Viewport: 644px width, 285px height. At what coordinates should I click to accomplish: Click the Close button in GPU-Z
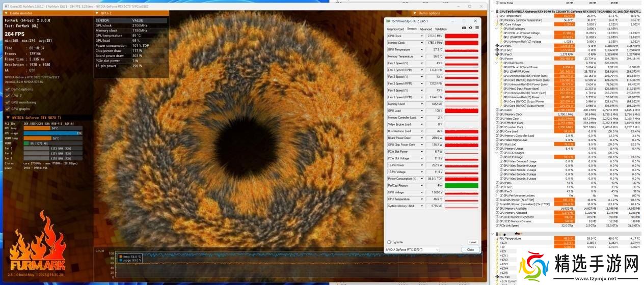pyautogui.click(x=470, y=249)
